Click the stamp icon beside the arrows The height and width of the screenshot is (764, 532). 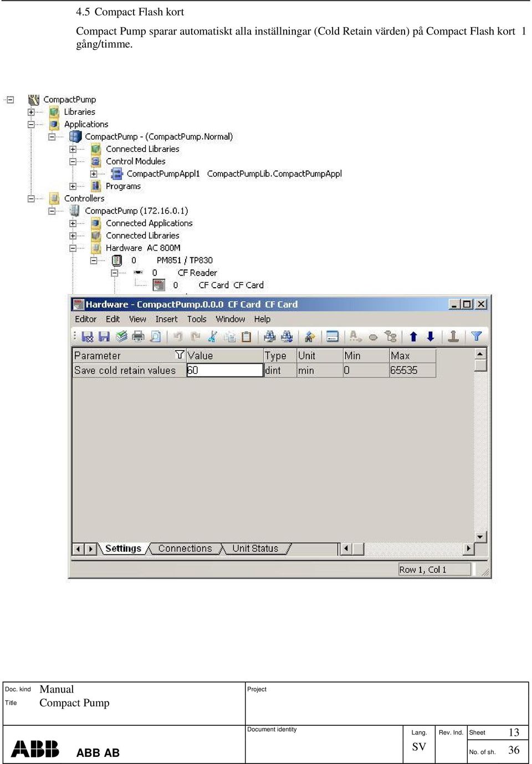coord(453,337)
